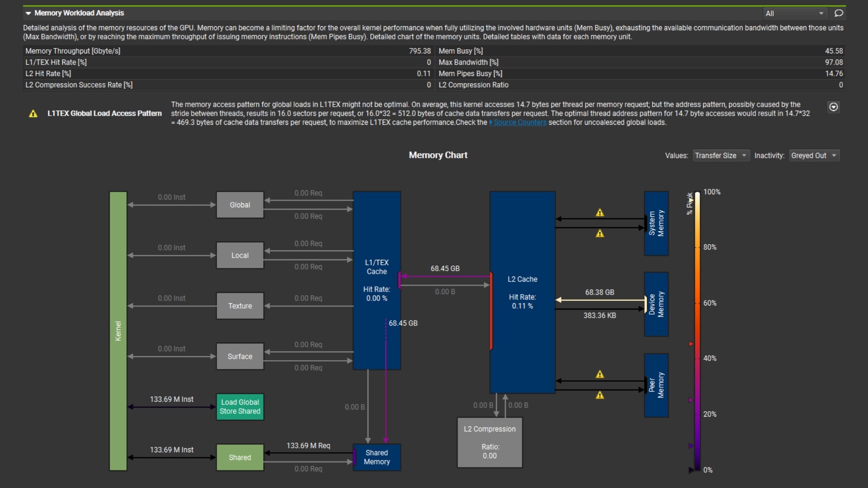Click the 133.69 M Inst label above Shared
868x488 pixels.
click(171, 450)
